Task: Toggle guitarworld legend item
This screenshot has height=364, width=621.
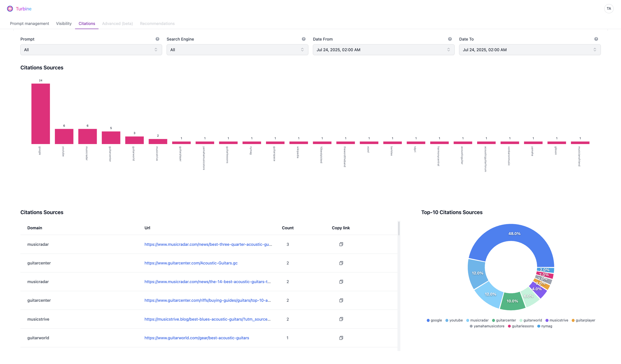Action: (531, 320)
